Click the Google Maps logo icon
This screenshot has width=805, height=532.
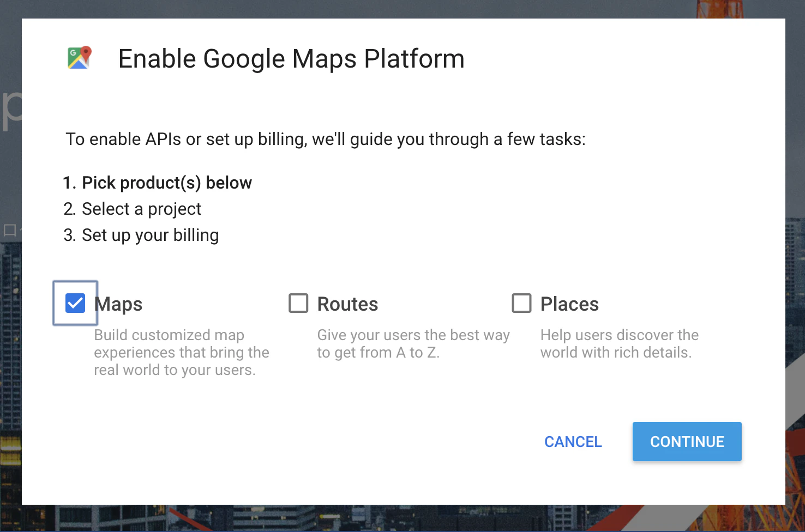click(80, 58)
